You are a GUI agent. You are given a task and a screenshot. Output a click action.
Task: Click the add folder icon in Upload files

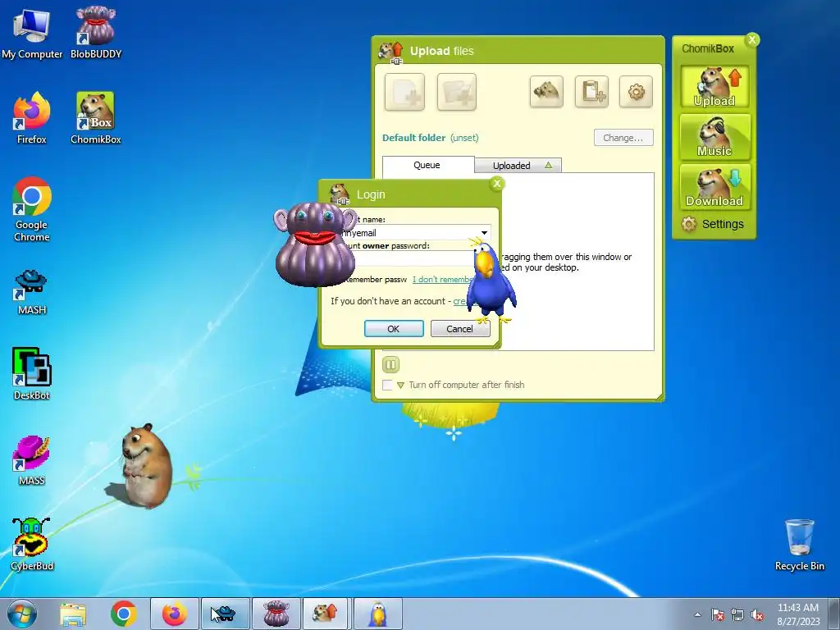pyautogui.click(x=456, y=92)
